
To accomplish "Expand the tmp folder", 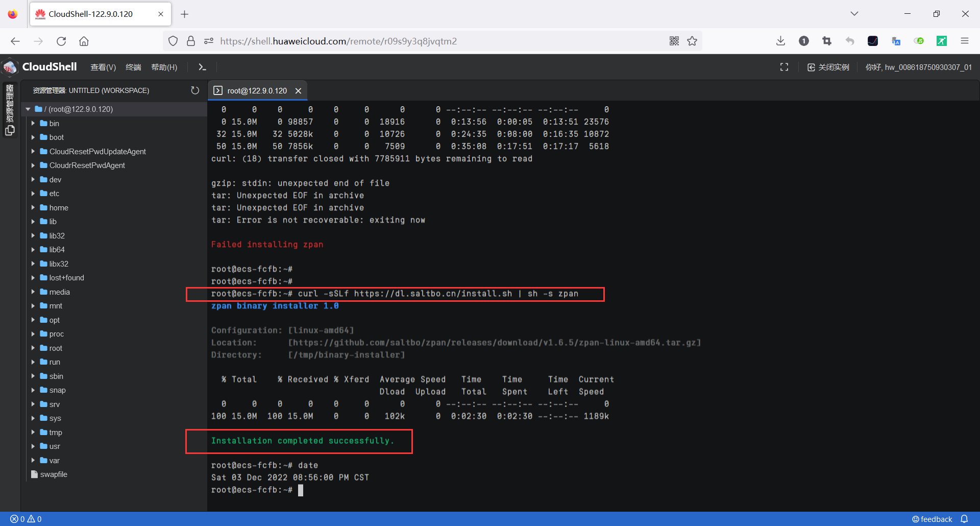I will 33,433.
